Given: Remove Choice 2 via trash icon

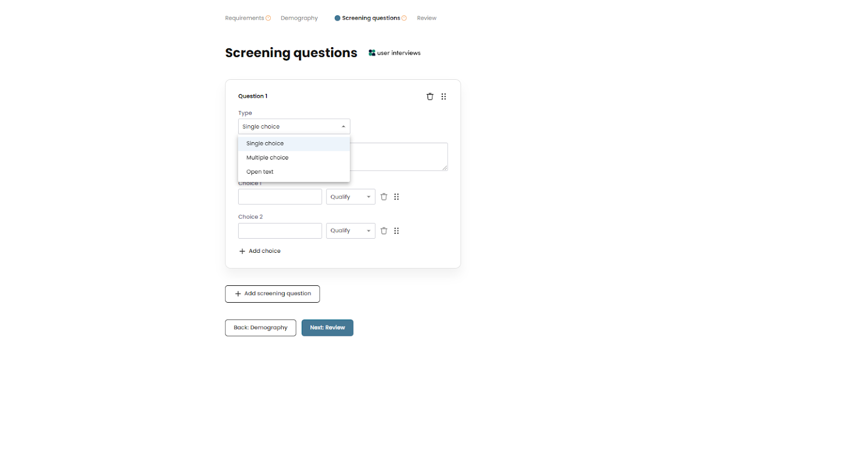Looking at the screenshot, I should coord(384,231).
